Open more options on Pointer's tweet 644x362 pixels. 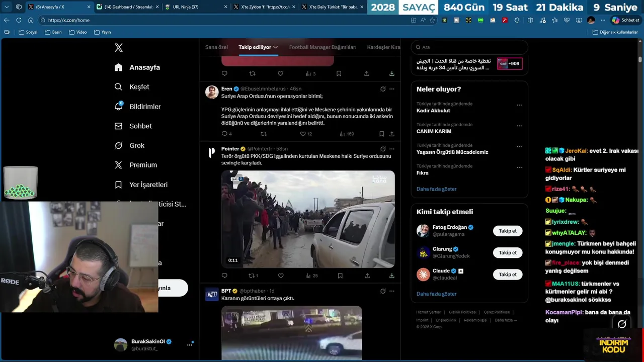[392, 149]
